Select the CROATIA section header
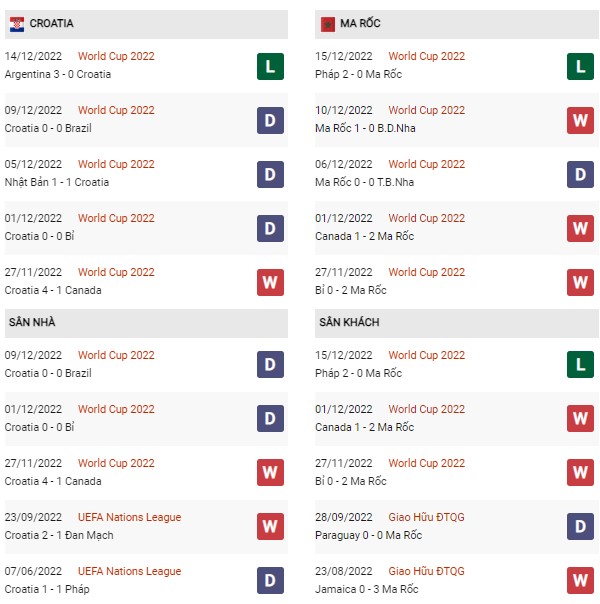Screen dimensions: 600x604 click(x=51, y=23)
